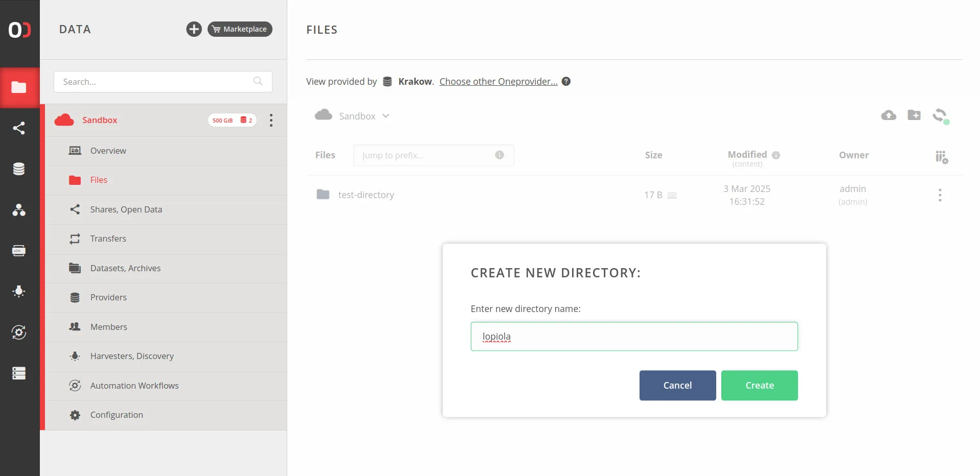The height and width of the screenshot is (476, 980).
Task: Open Datasets, Archives from the sidebar menu
Action: [x=125, y=268]
